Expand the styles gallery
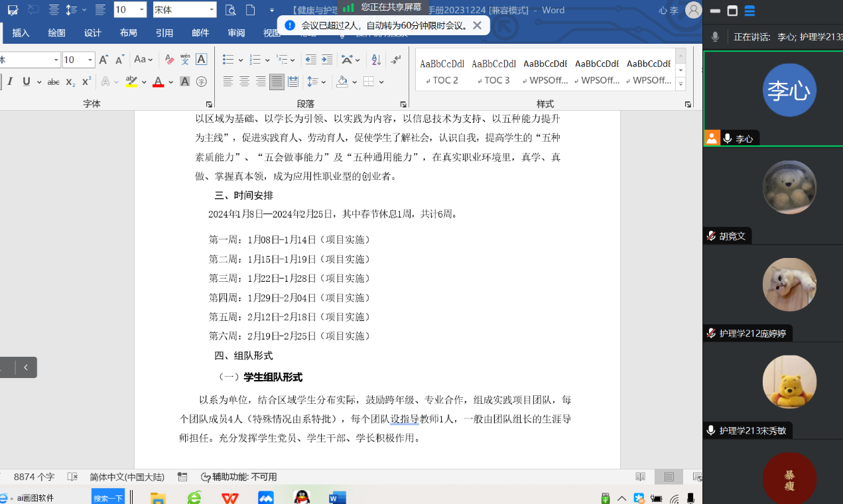Image resolution: width=843 pixels, height=504 pixels. point(681,84)
